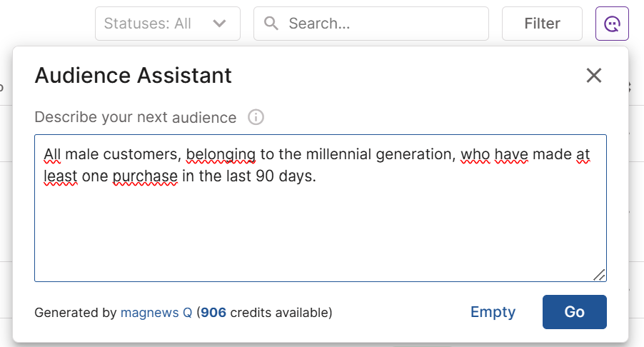Viewport: 644px width, 347px height.
Task: Close the Audience Assistant panel
Action: tap(594, 76)
